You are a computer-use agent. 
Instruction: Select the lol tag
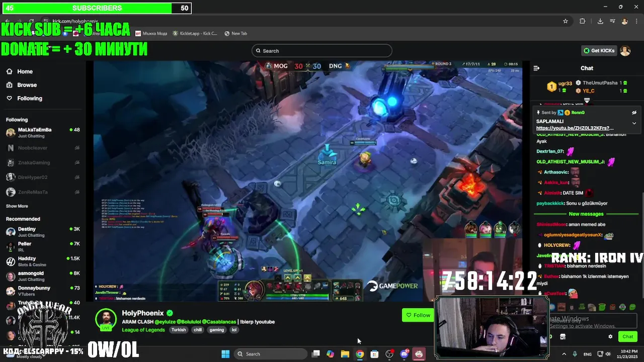point(234,330)
